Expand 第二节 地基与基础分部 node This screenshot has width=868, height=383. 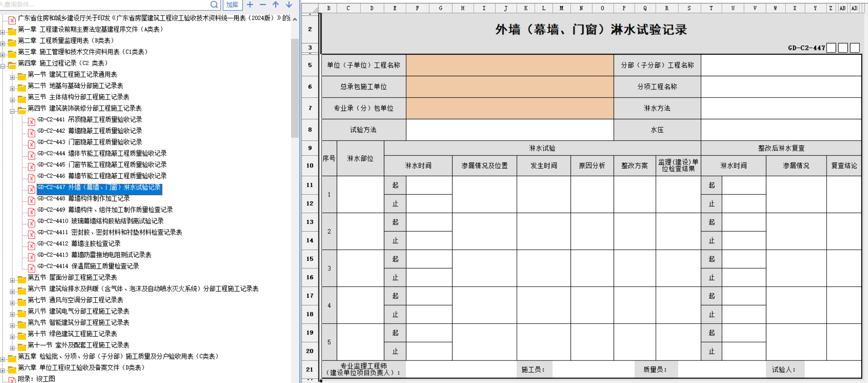[x=12, y=89]
